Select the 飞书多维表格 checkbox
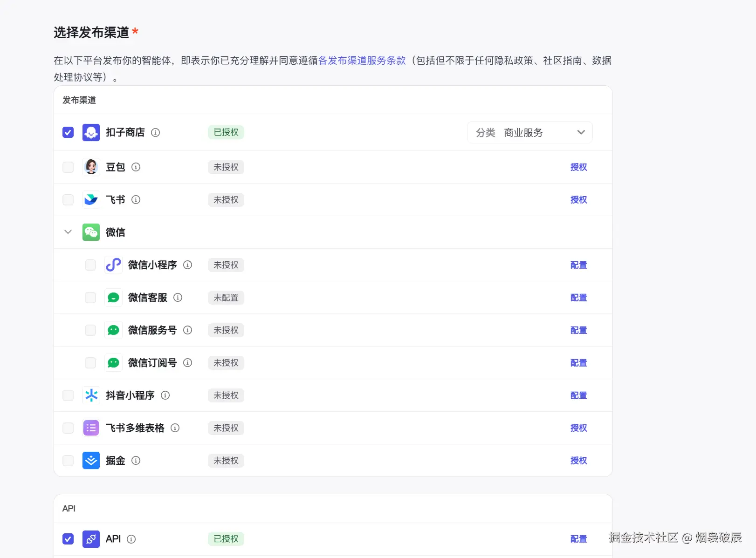756x558 pixels. click(x=68, y=428)
